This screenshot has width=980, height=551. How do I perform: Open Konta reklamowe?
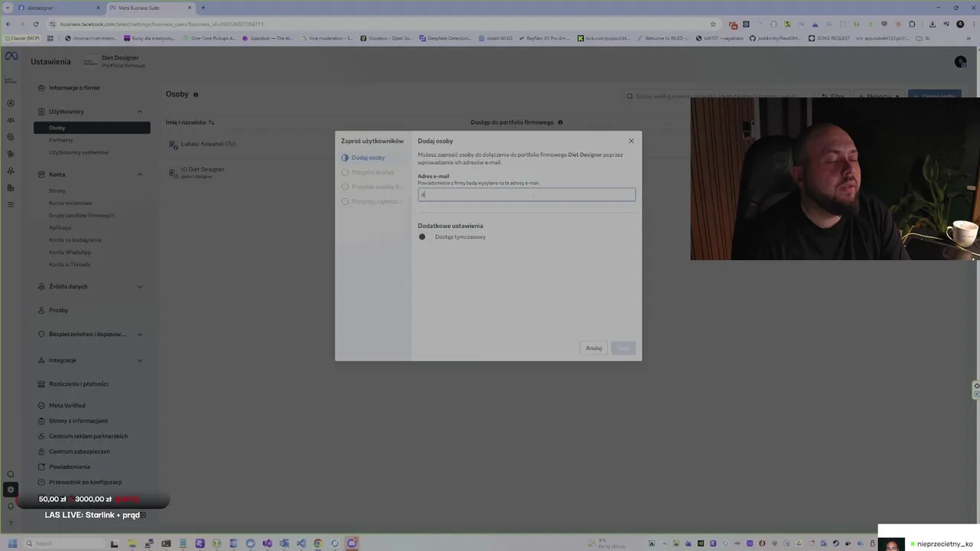click(70, 203)
